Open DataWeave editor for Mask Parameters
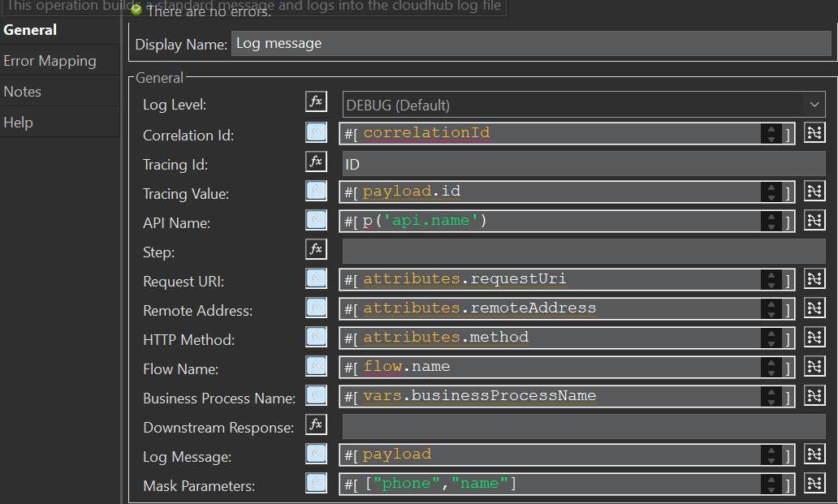 (814, 483)
